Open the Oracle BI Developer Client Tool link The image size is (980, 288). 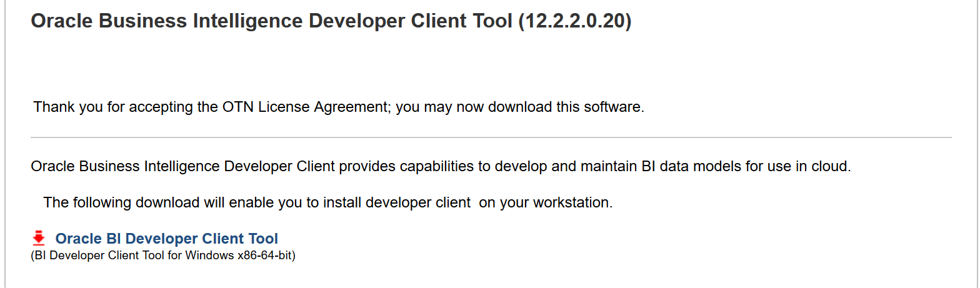pyautogui.click(x=166, y=239)
